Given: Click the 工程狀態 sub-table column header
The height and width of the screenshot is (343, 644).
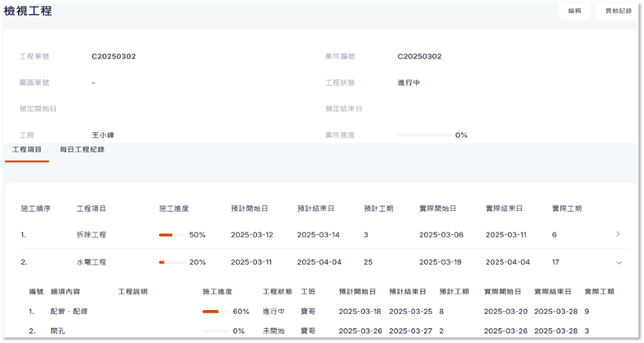Looking at the screenshot, I should coord(277,292).
